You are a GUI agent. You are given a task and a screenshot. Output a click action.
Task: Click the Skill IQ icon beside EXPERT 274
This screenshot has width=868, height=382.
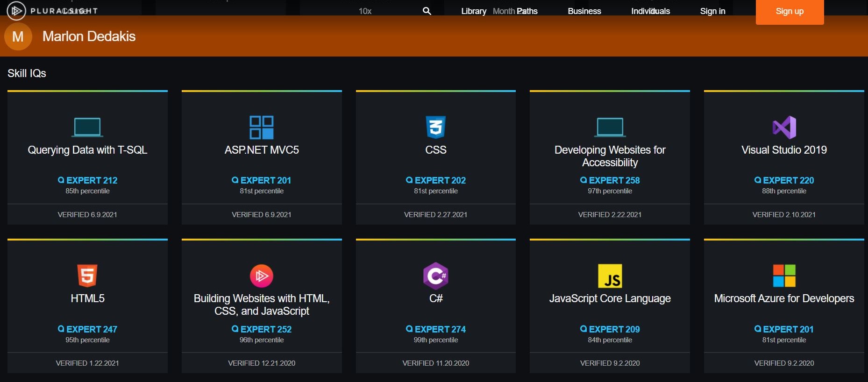pos(409,329)
